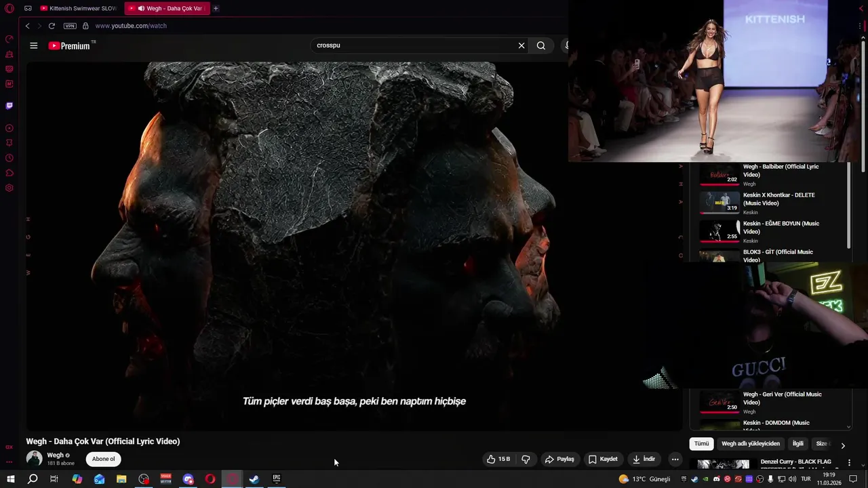Share the video via Paylaş
This screenshot has width=868, height=488.
click(x=559, y=459)
